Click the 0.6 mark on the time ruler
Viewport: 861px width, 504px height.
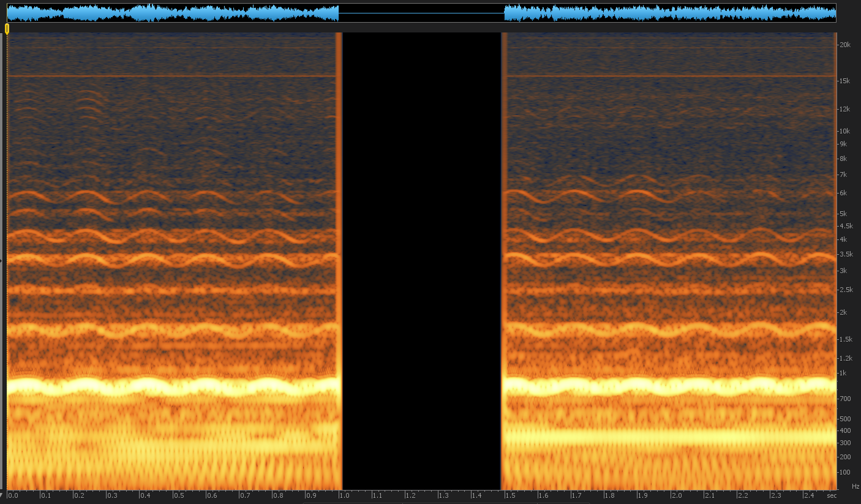(211, 495)
